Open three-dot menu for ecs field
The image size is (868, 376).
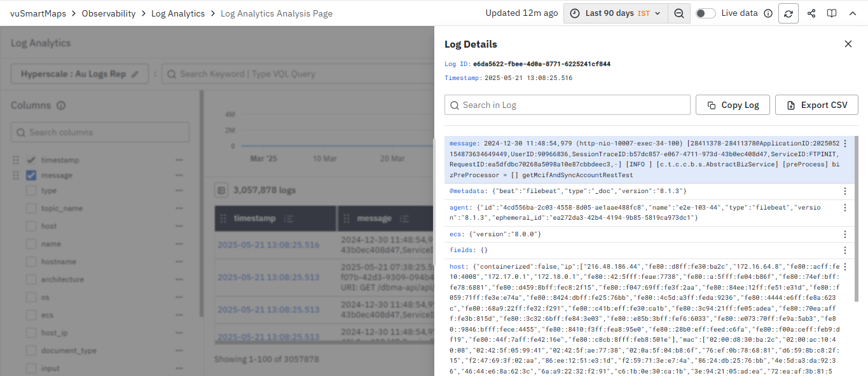(x=845, y=234)
